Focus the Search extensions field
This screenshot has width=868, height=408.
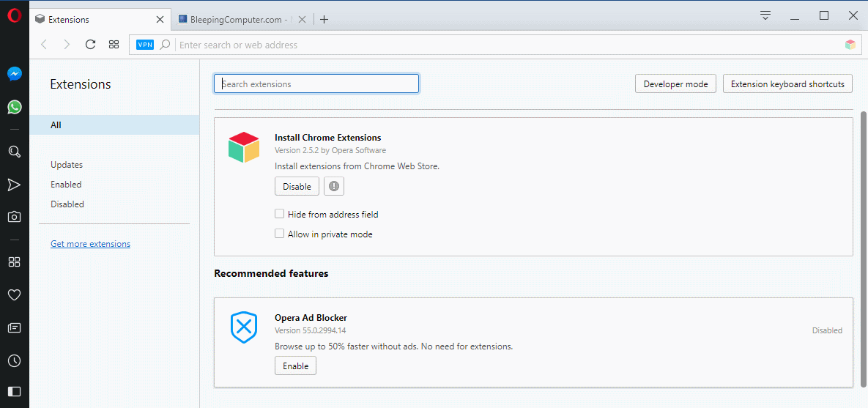(x=316, y=84)
